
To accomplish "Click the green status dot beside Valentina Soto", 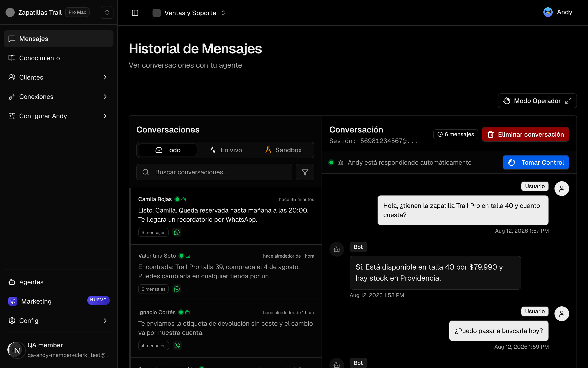I will point(181,256).
